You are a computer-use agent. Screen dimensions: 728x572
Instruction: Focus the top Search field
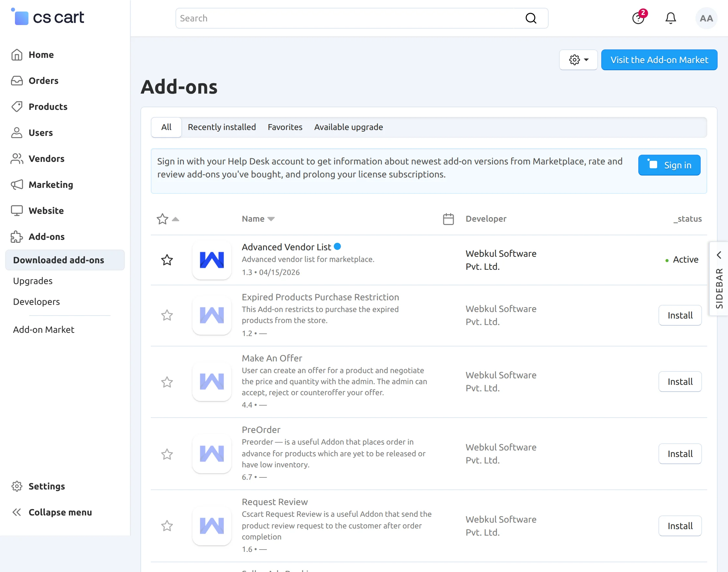(x=362, y=18)
